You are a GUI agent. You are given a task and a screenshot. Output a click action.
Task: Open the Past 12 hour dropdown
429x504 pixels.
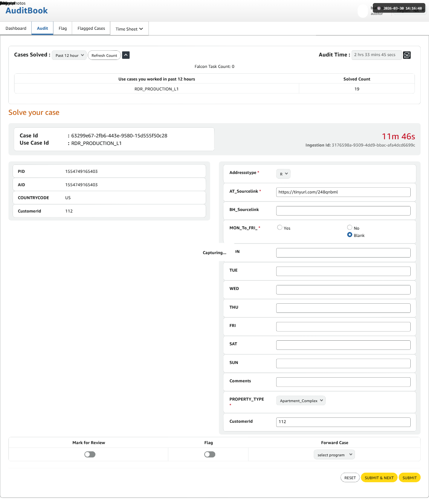(x=69, y=55)
